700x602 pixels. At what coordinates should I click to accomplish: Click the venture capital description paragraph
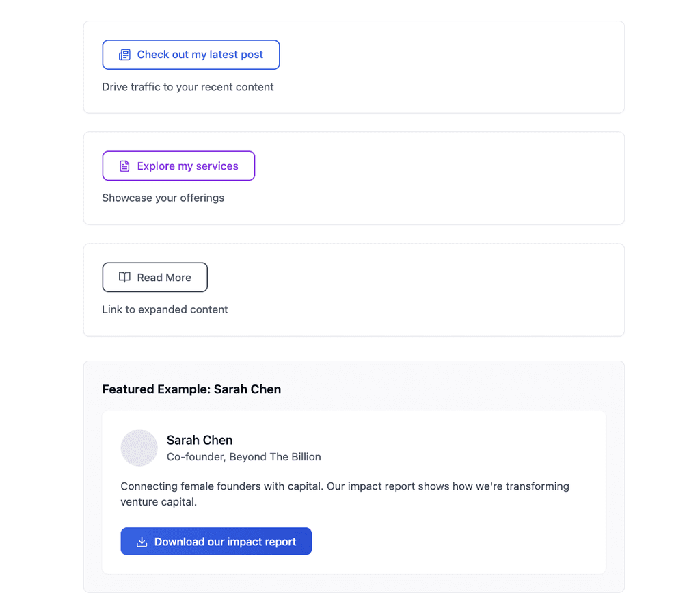345,493
